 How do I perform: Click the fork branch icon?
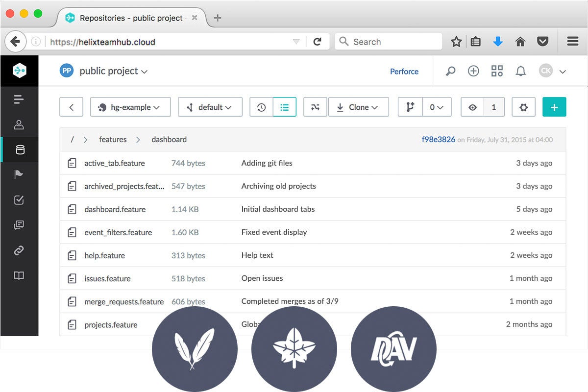click(410, 107)
